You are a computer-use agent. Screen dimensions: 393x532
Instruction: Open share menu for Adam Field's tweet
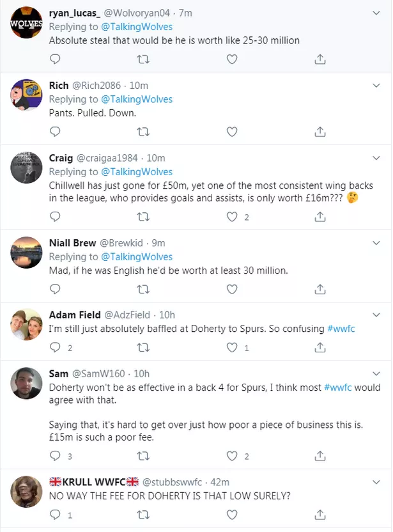320,348
